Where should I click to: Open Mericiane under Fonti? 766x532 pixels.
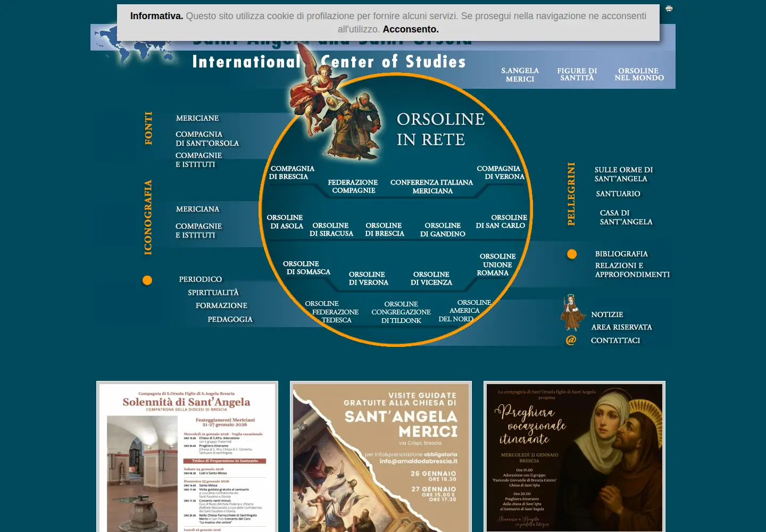[x=197, y=118]
